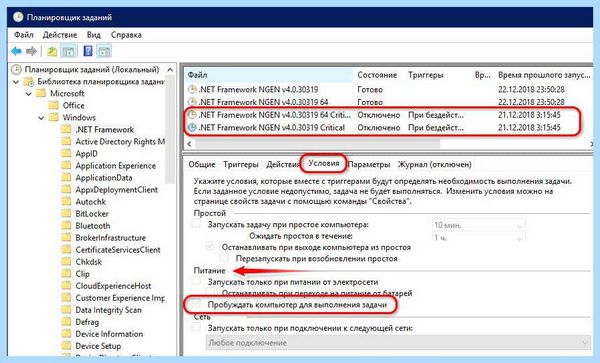Click the BitLocker folder icon
Image resolution: width=600 pixels, height=363 pixels.
tap(67, 213)
